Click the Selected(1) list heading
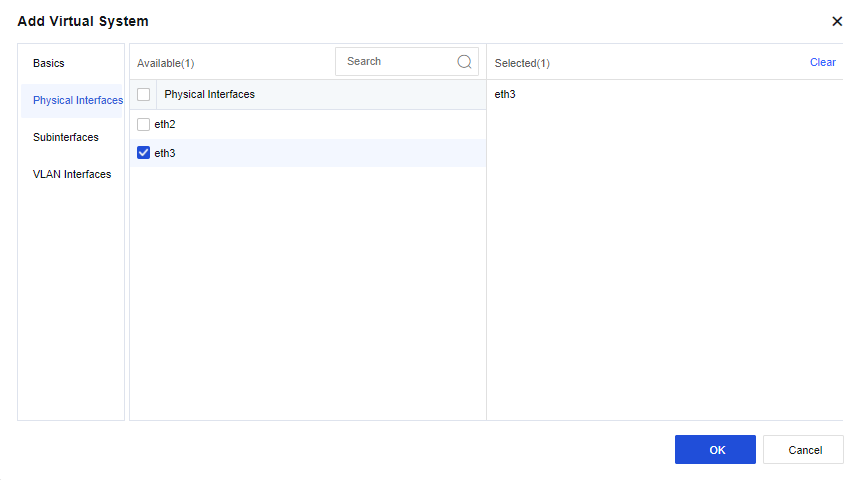858x480 pixels. [x=522, y=63]
